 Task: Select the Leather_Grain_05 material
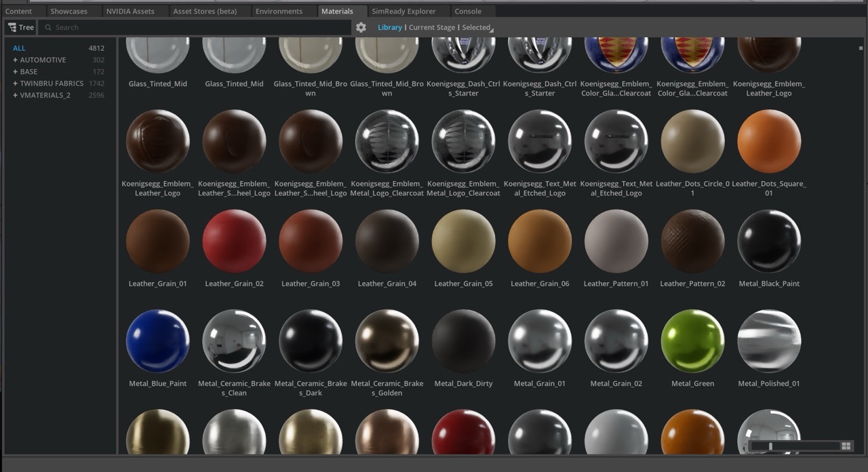(464, 241)
